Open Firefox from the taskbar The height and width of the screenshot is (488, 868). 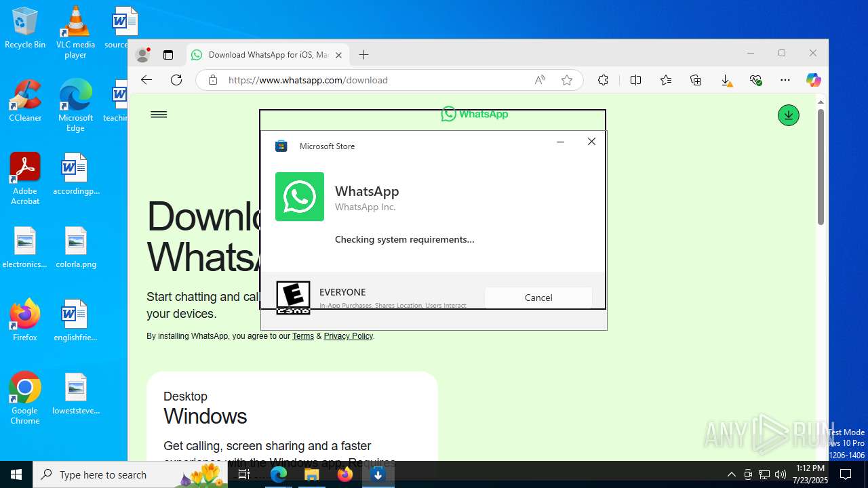(x=344, y=474)
